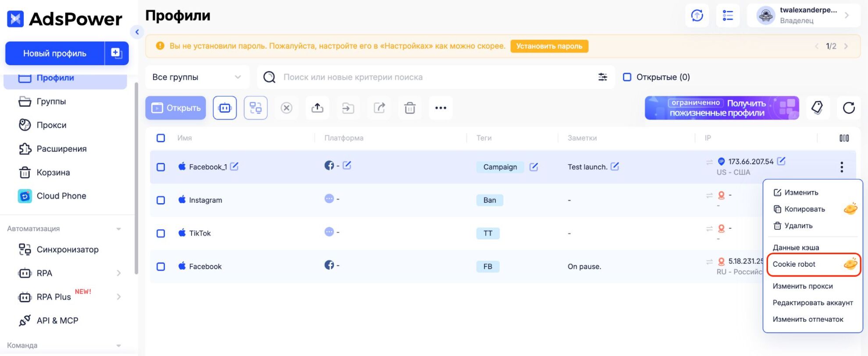
Task: Open Группы in the sidebar
Action: [x=51, y=102]
